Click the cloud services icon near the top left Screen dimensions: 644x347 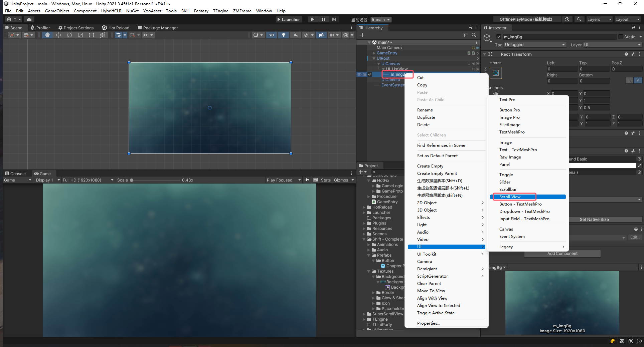(29, 19)
